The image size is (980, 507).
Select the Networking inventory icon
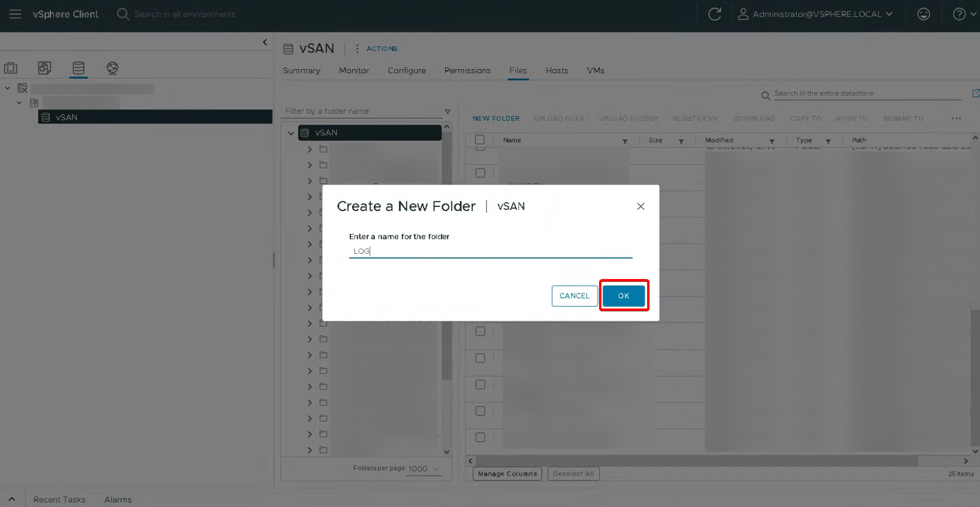(112, 68)
